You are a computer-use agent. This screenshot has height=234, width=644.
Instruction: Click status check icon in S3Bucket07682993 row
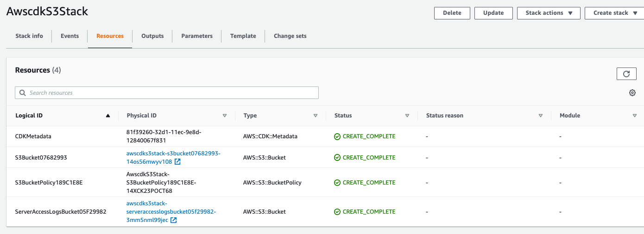tap(337, 158)
